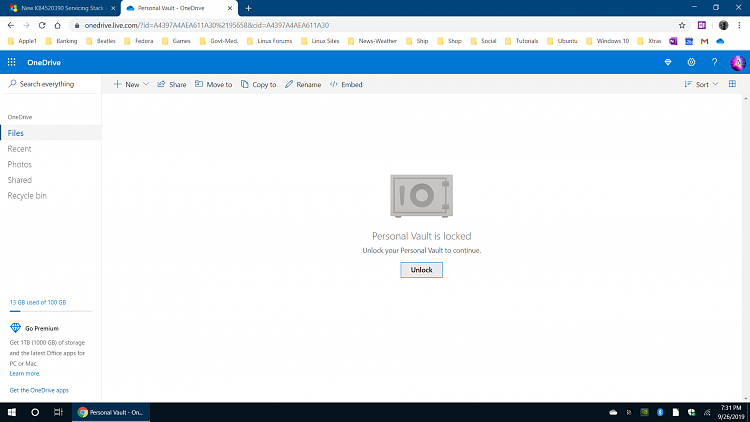Image resolution: width=750 pixels, height=422 pixels.
Task: Open the OneDrive cloud bookmark shortcut
Action: coord(720,41)
